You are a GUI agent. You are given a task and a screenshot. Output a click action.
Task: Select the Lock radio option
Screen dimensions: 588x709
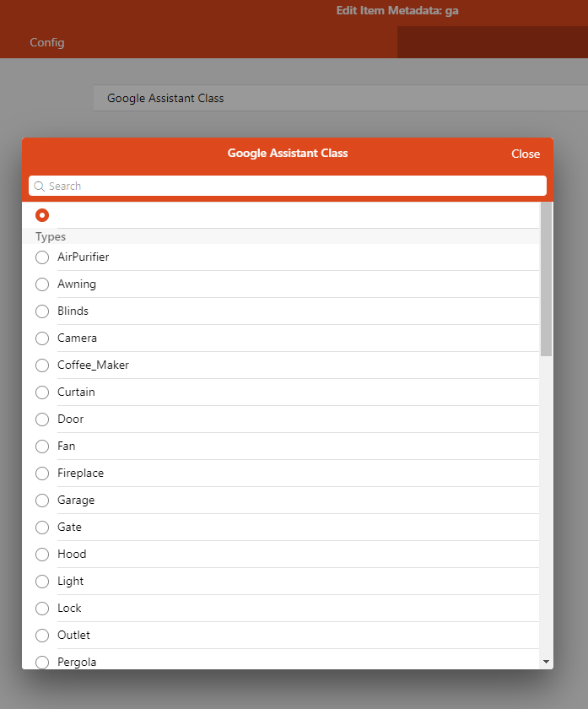pos(42,609)
